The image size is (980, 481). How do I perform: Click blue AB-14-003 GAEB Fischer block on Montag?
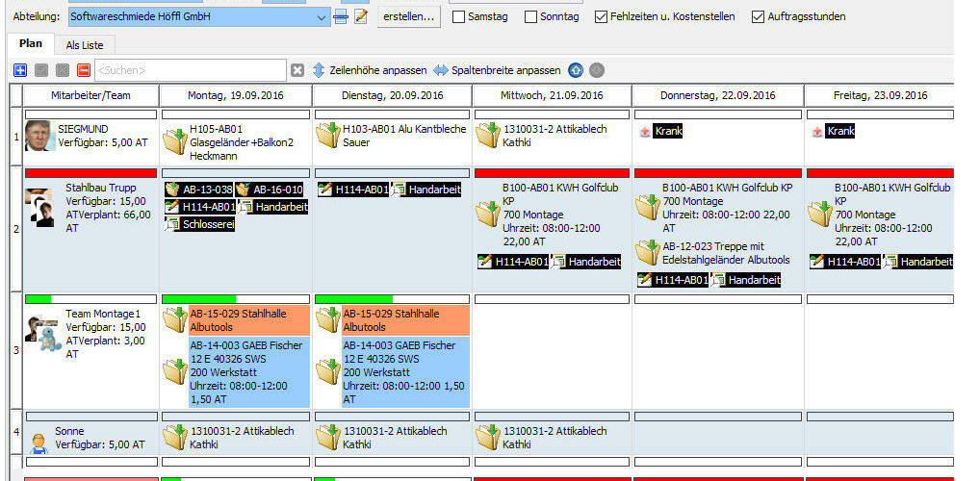(249, 372)
